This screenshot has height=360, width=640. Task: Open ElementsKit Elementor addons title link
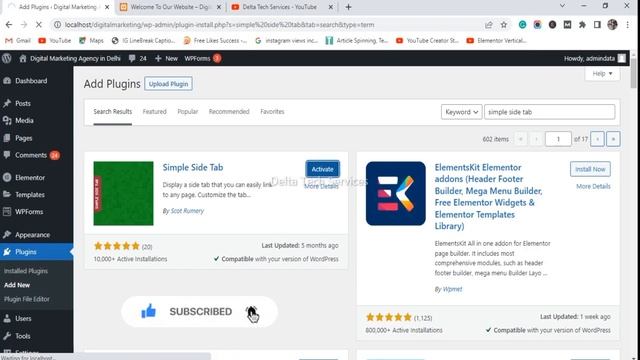[488, 196]
